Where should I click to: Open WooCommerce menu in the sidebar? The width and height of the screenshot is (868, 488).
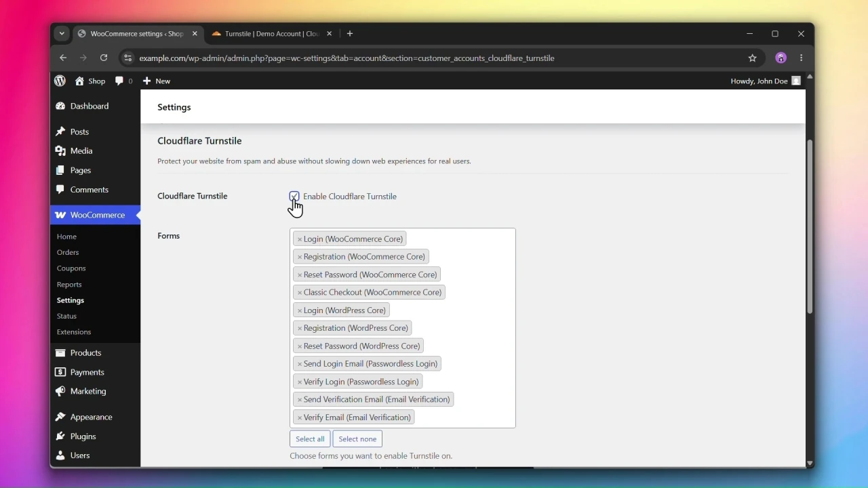pos(95,215)
